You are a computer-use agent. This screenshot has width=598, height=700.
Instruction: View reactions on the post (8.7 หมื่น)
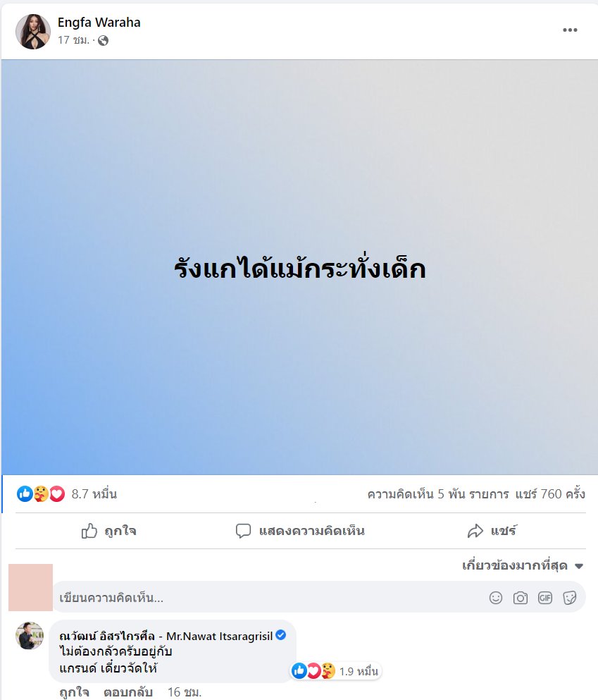(x=67, y=493)
